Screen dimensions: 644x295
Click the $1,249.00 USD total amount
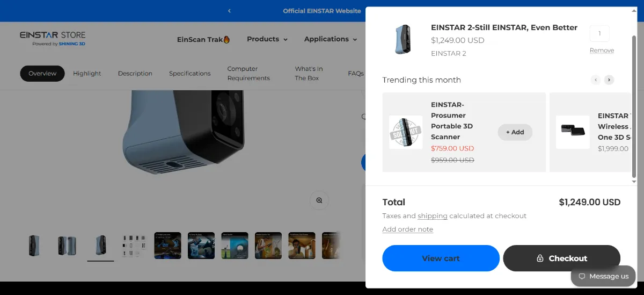589,203
